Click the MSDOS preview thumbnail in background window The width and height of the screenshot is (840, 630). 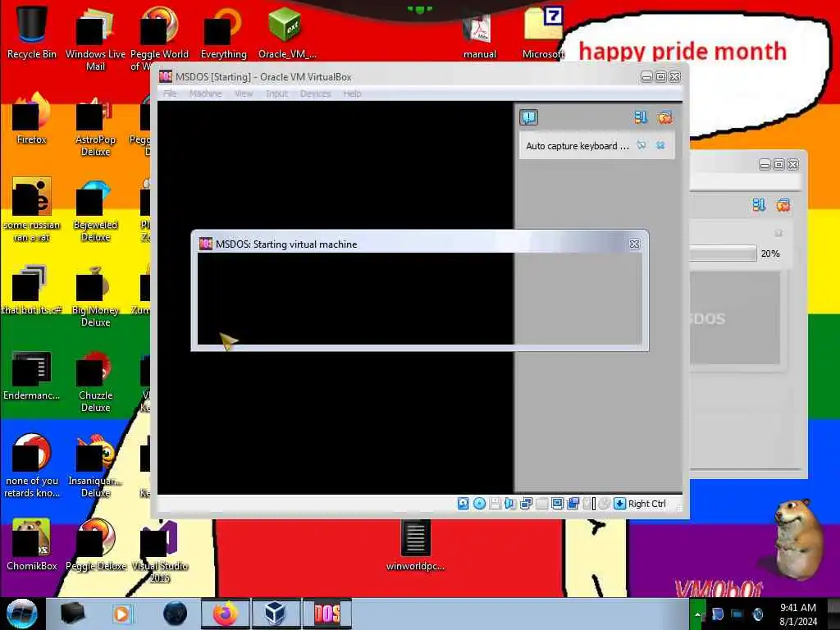tap(734, 317)
